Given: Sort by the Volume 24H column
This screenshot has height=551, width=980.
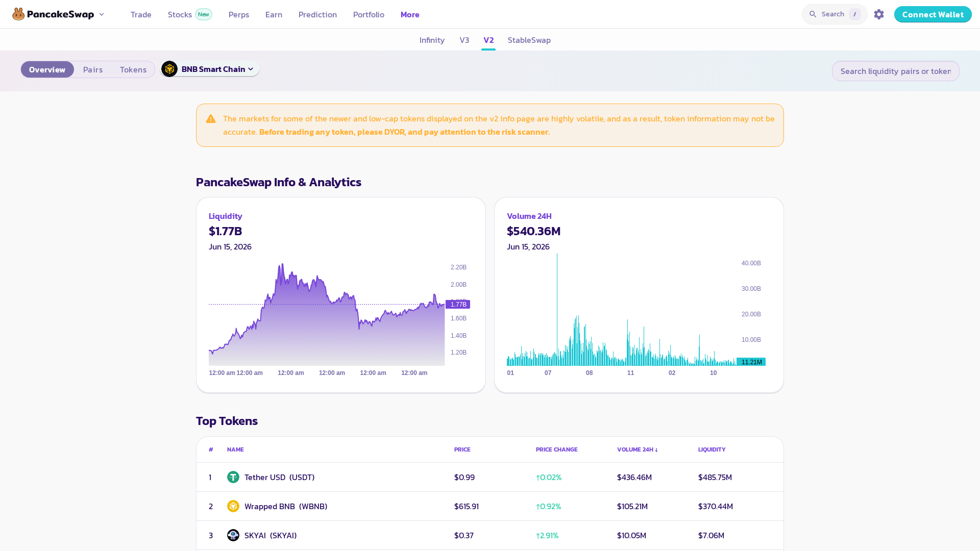Looking at the screenshot, I should pos(637,449).
